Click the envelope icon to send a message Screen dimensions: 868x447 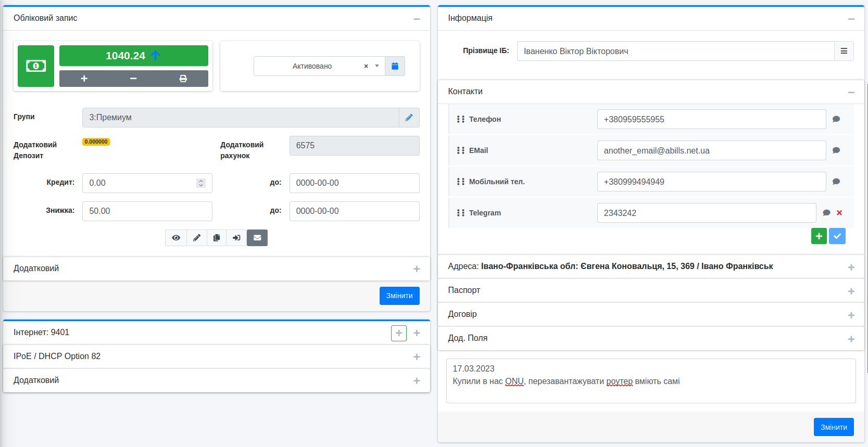[257, 238]
